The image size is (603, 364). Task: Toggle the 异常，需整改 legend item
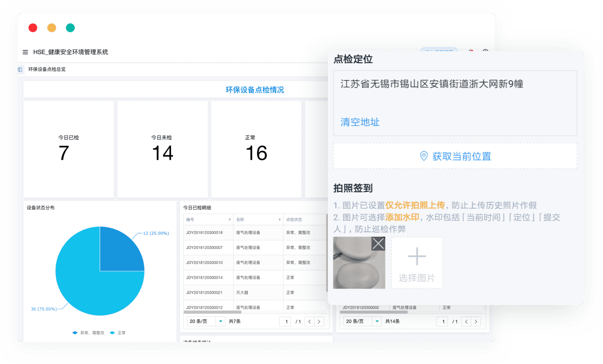point(88,333)
